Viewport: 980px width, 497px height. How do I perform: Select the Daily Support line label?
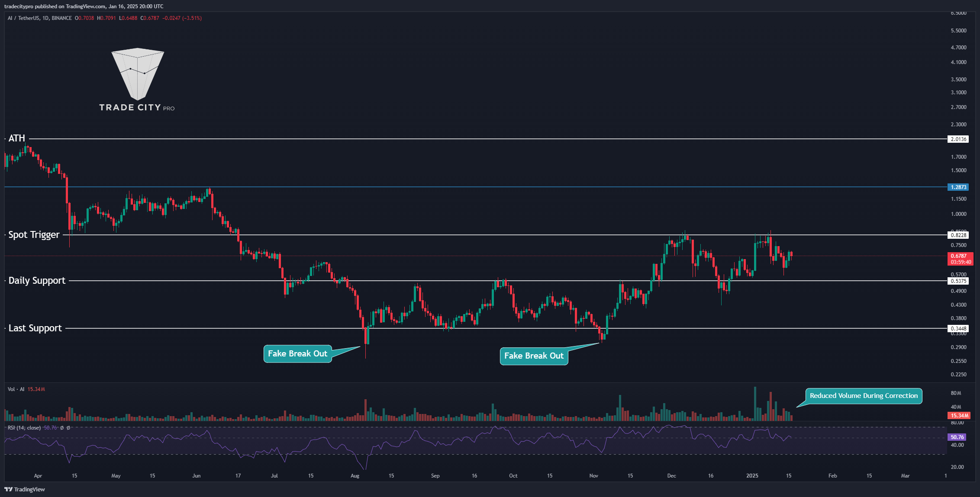coord(37,281)
